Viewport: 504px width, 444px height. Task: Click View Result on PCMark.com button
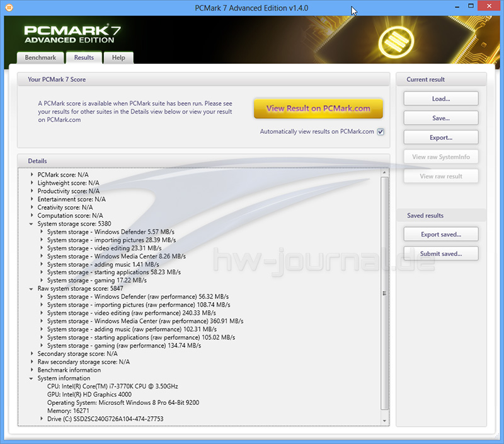pyautogui.click(x=318, y=108)
